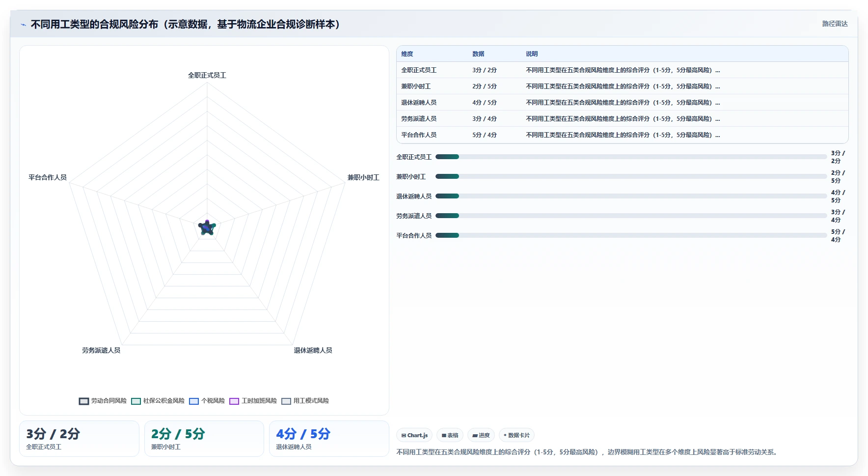Select the 数据卡片 tag
868x476 pixels.
516,435
